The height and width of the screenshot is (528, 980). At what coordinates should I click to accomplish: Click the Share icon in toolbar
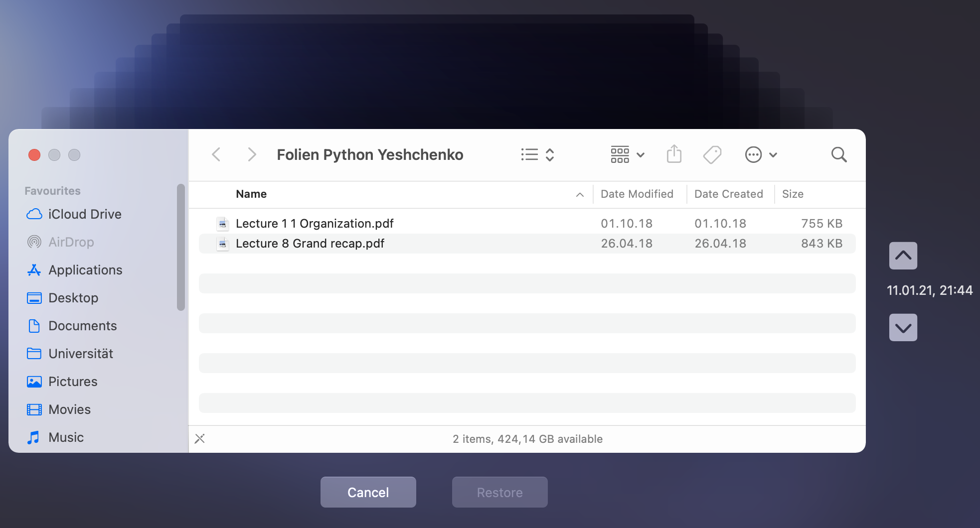674,154
